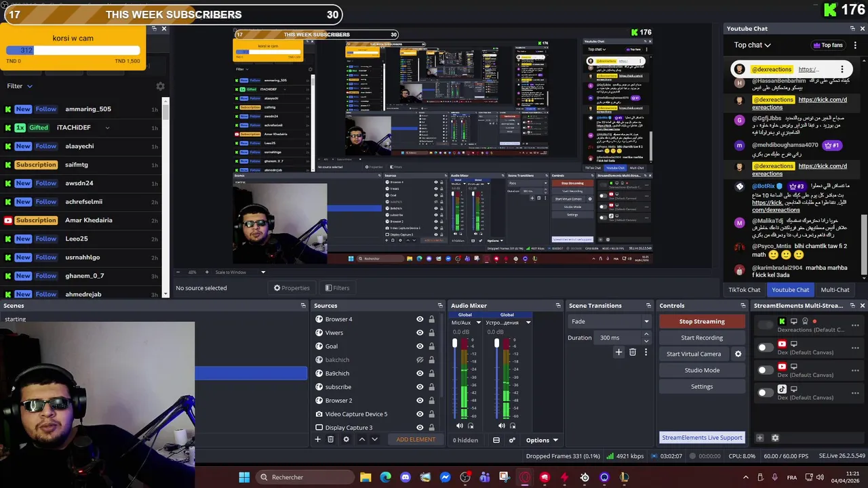This screenshot has width=868, height=488.
Task: Enable second YouTube Dex stream toggle
Action: coord(765,370)
